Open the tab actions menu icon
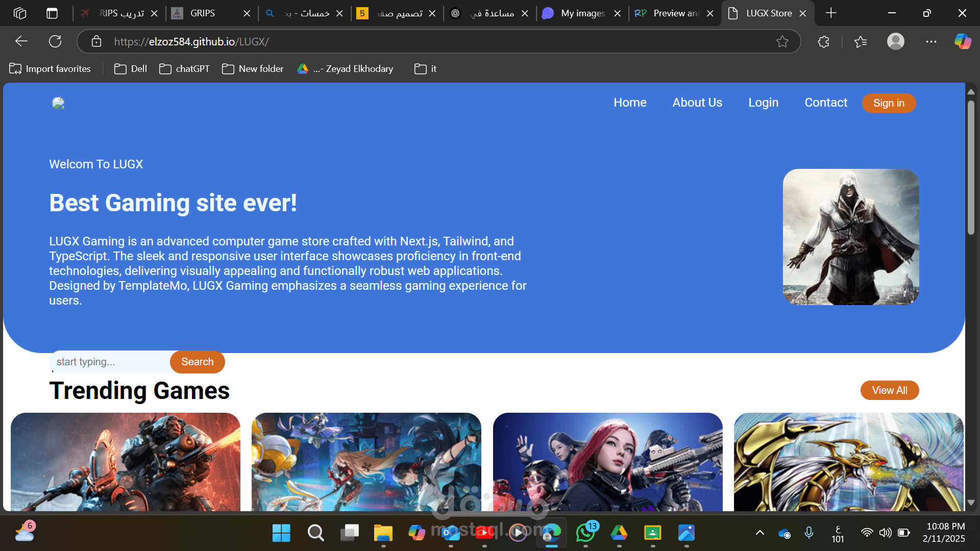The image size is (980, 551). click(x=52, y=13)
